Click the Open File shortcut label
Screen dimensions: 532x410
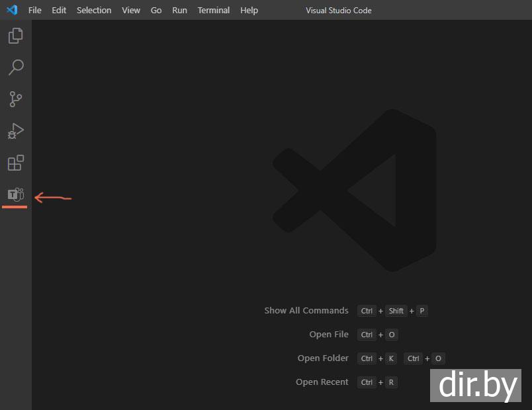click(x=329, y=335)
